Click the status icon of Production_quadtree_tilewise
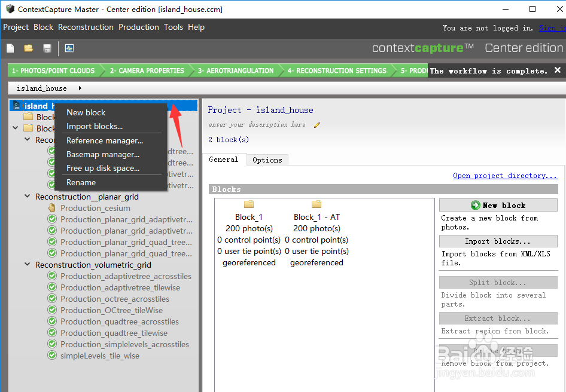The image size is (566, 392). click(x=52, y=333)
